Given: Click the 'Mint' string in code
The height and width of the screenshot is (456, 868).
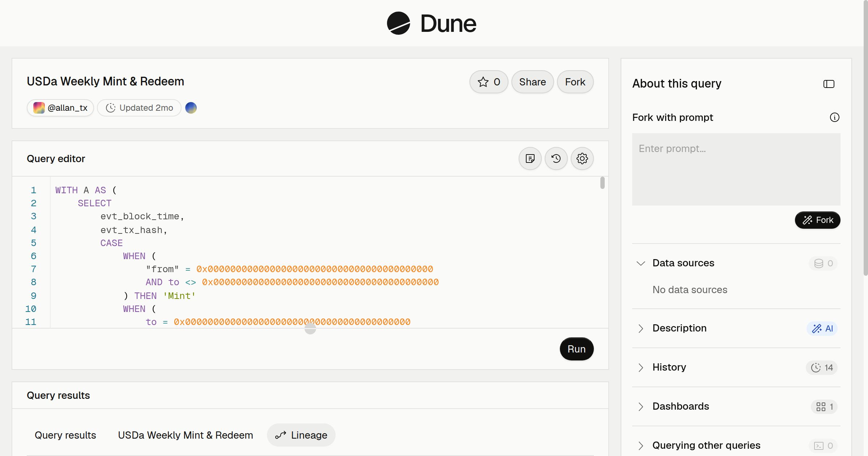Looking at the screenshot, I should tap(179, 296).
